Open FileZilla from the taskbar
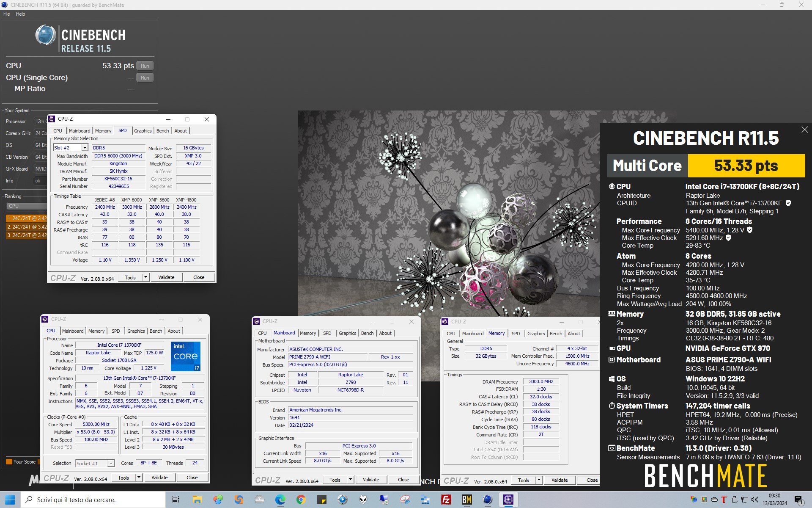The image size is (812, 508). click(x=446, y=500)
